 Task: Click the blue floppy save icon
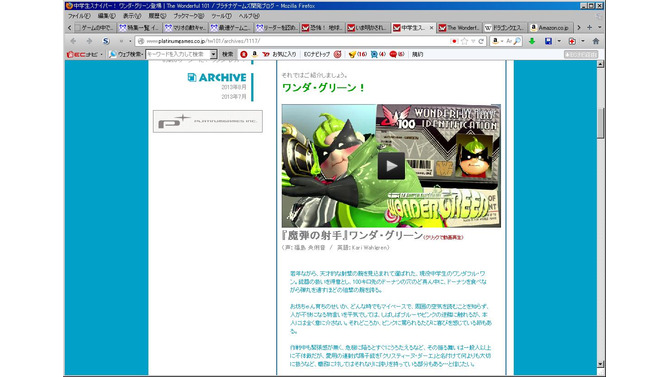click(x=548, y=41)
